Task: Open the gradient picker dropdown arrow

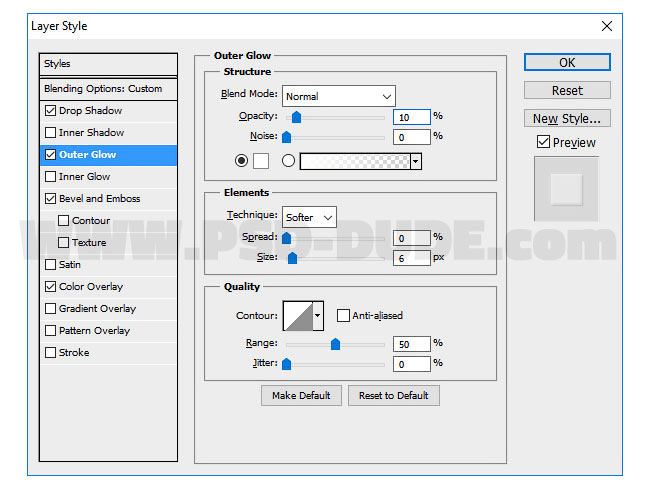Action: [416, 161]
